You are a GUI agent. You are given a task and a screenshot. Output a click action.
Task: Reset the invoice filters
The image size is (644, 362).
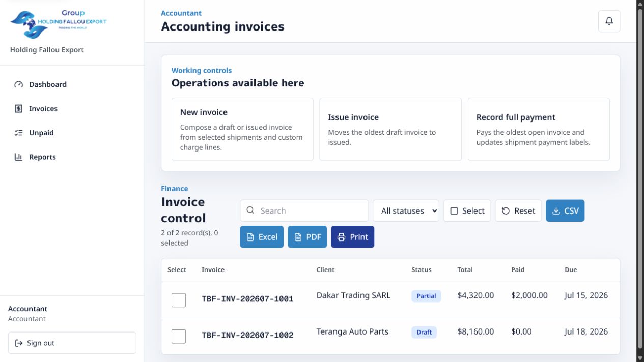click(518, 210)
